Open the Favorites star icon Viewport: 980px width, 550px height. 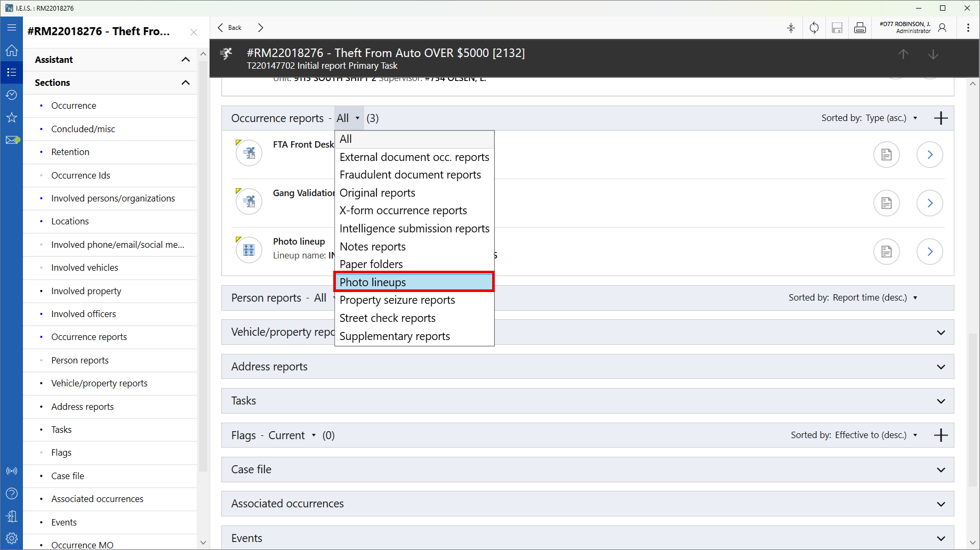click(11, 117)
